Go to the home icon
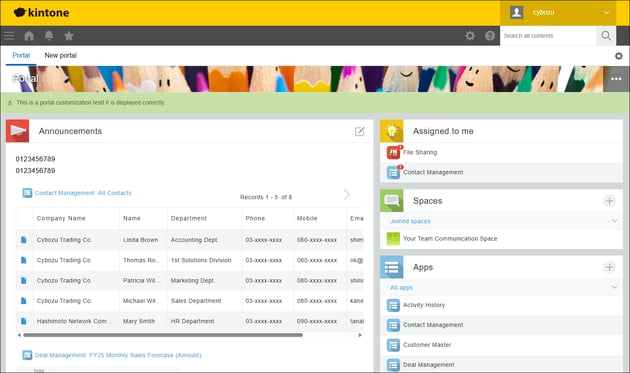630x373 pixels. pos(29,36)
